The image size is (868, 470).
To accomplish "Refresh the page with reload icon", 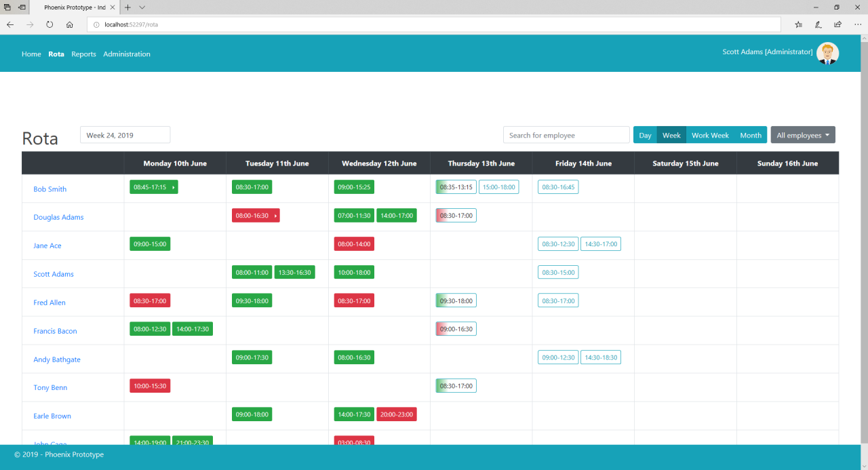I will click(x=50, y=24).
